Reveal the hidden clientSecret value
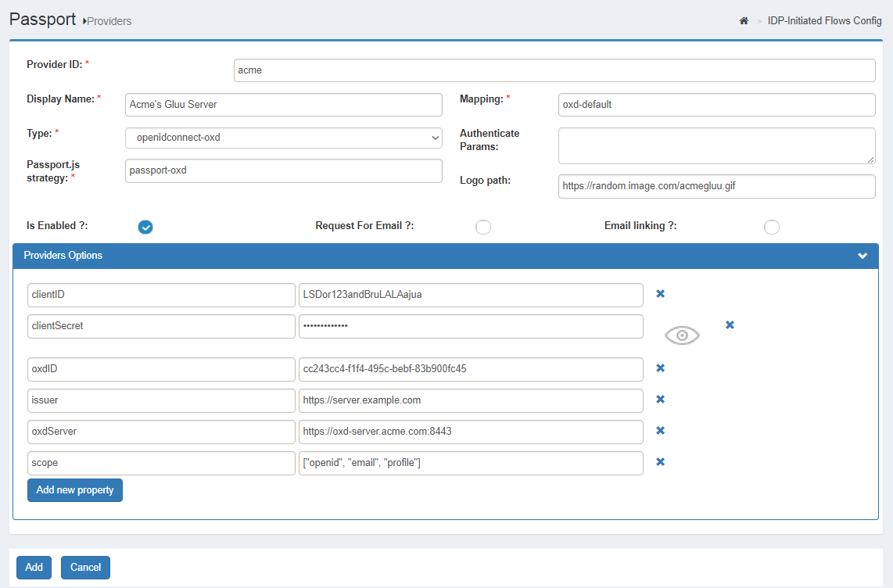893x588 pixels. pos(681,335)
